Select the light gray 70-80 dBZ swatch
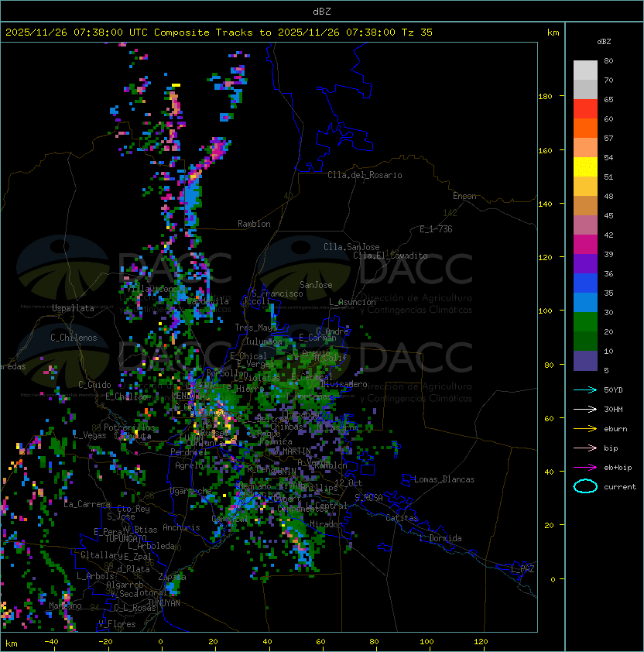Viewport: 644px width, 652px height. (x=585, y=70)
